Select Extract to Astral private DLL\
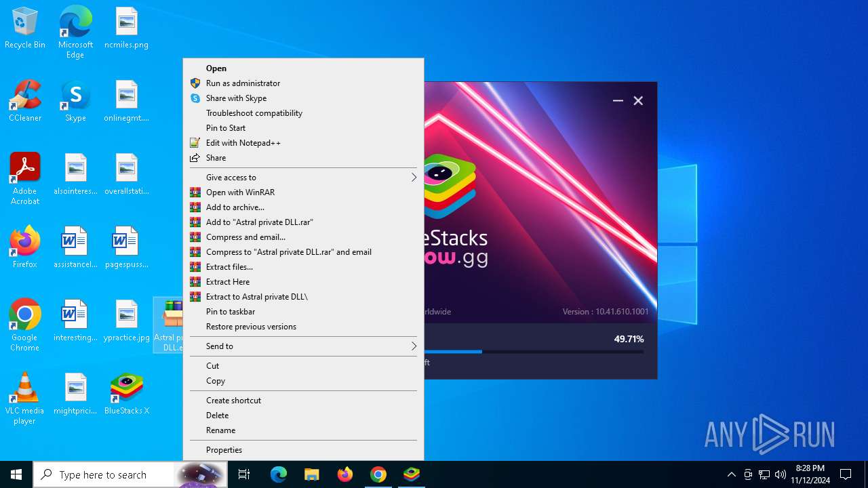The height and width of the screenshot is (488, 868). point(303,297)
